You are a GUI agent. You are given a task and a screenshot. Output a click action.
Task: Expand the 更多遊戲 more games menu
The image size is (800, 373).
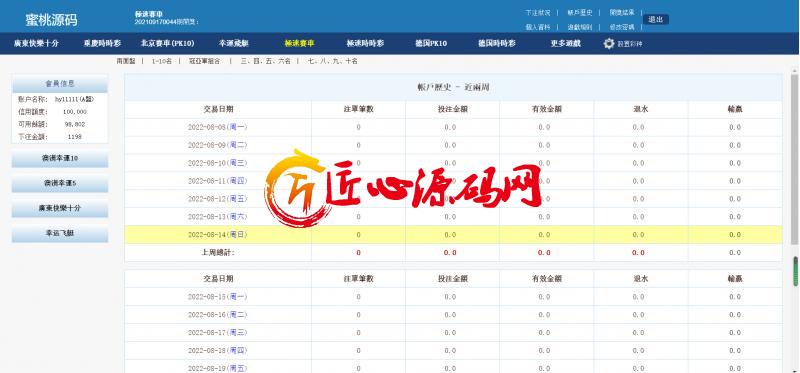[565, 44]
